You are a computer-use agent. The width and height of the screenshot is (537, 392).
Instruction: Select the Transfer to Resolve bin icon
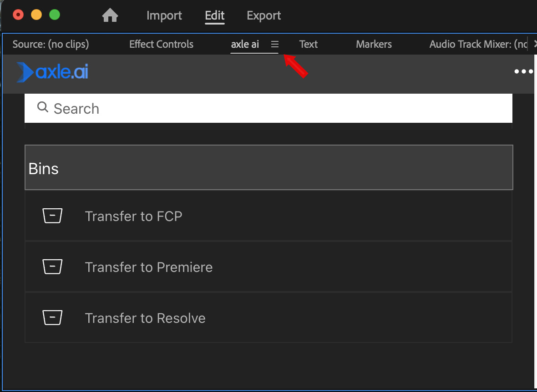[x=52, y=317]
